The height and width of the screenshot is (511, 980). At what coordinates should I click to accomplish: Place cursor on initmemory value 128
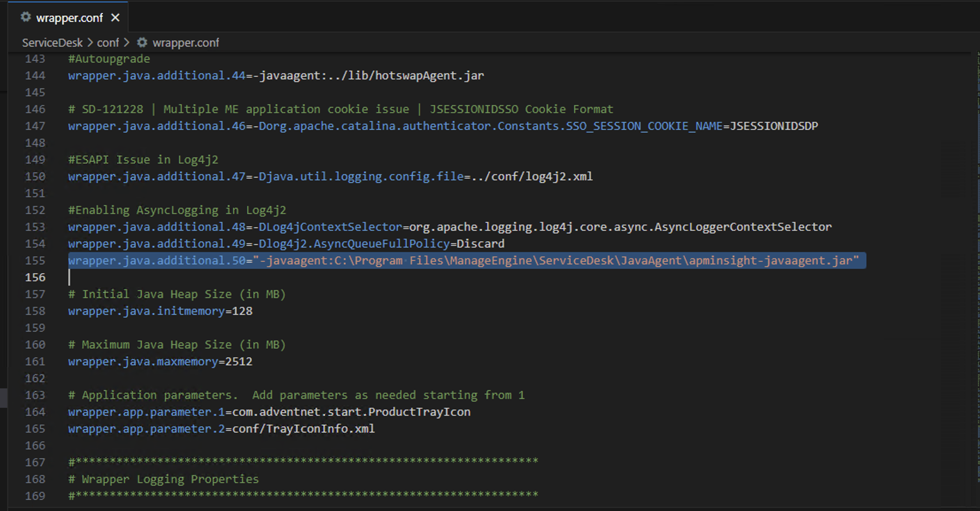[242, 311]
